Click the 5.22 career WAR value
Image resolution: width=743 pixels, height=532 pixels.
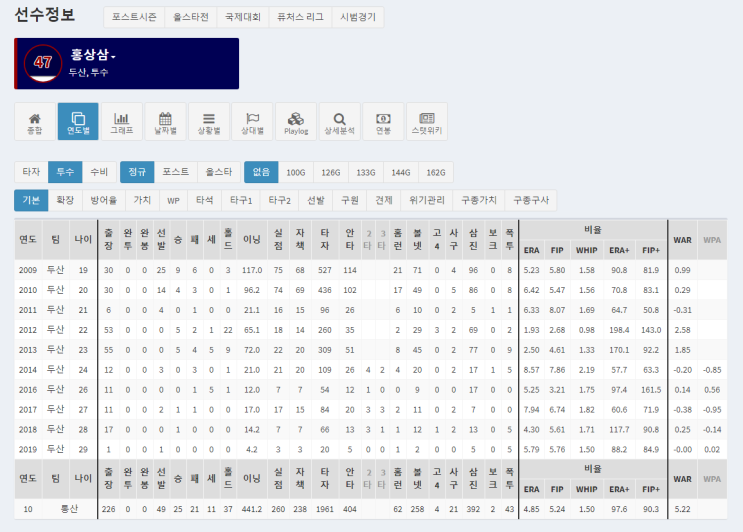coord(682,509)
